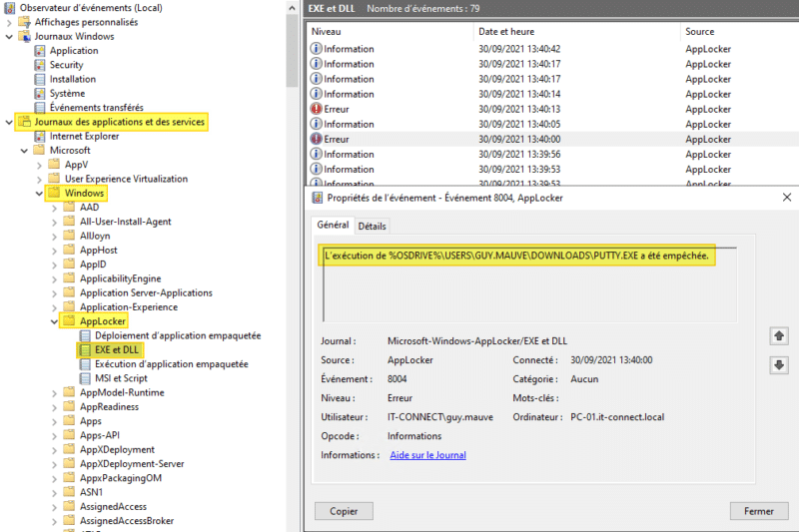Open the Aide sur le Journal link

click(x=427, y=455)
